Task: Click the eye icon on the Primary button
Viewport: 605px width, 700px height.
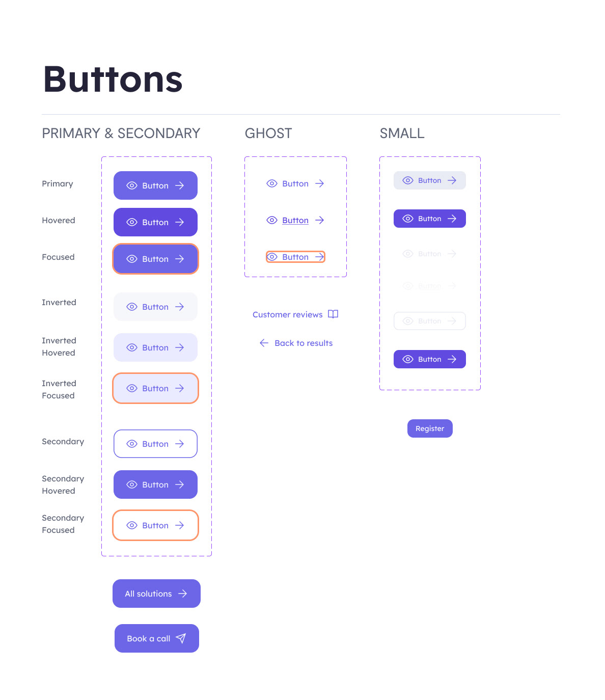Action: tap(132, 185)
